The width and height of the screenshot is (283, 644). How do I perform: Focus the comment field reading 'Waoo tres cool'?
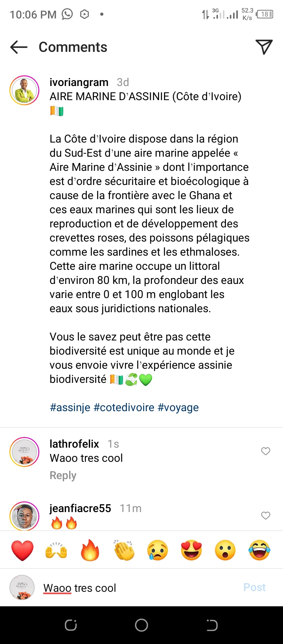pyautogui.click(x=138, y=588)
